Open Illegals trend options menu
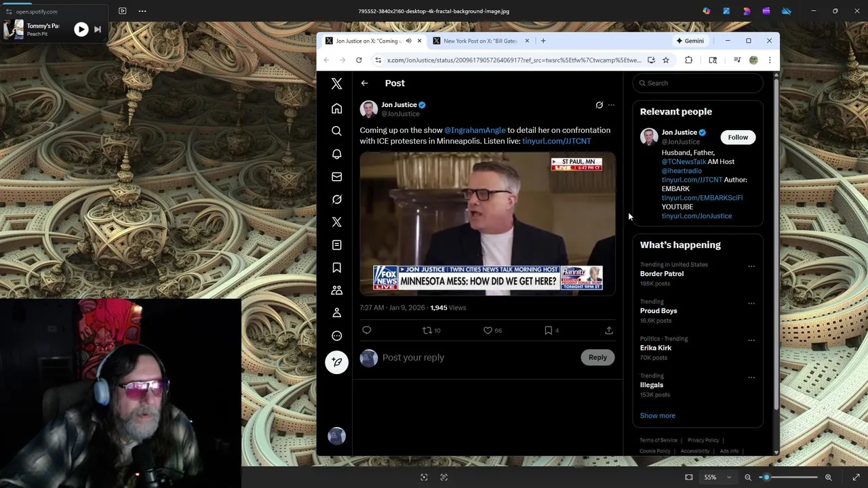This screenshot has width=868, height=488. click(x=751, y=378)
